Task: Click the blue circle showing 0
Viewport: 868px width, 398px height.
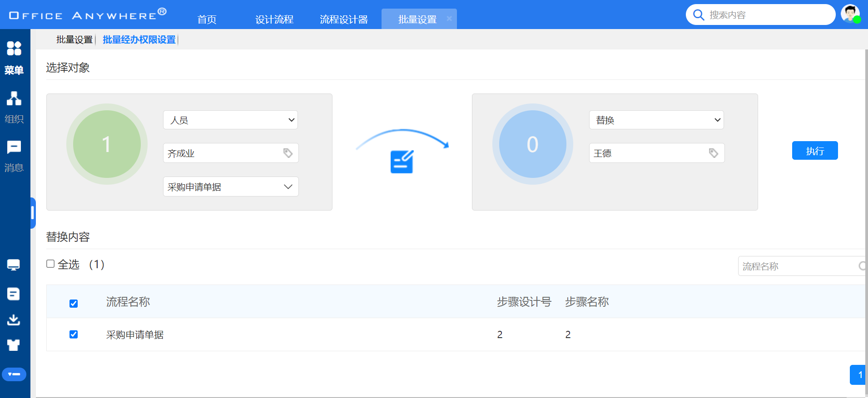Action: click(533, 144)
